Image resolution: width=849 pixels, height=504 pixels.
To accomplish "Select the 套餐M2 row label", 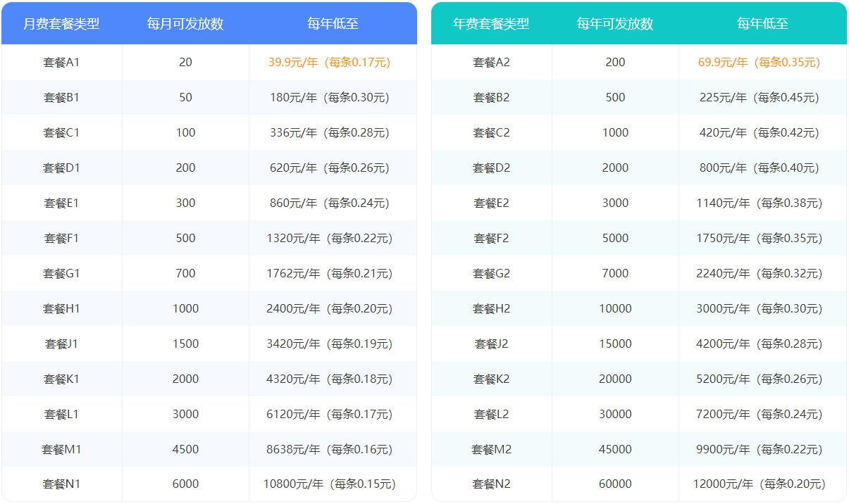I will (x=491, y=449).
